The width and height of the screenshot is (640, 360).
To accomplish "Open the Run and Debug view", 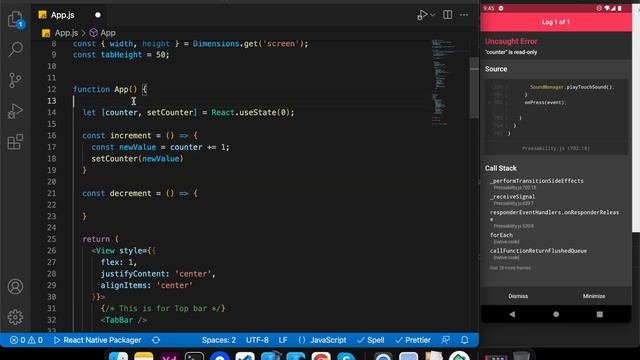I will [x=15, y=111].
